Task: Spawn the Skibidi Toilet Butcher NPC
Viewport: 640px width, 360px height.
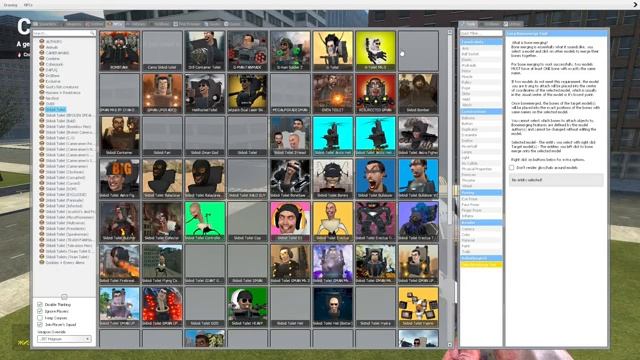Action: pyautogui.click(x=120, y=221)
